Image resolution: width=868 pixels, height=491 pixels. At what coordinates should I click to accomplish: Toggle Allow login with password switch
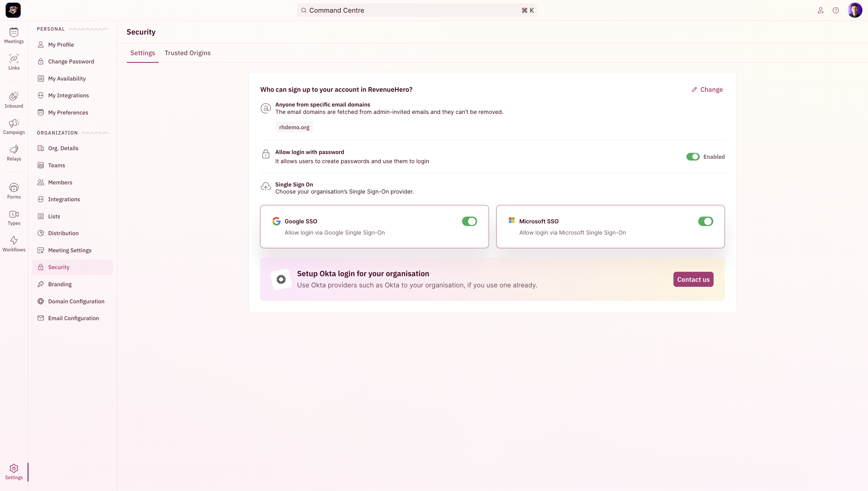tap(693, 157)
